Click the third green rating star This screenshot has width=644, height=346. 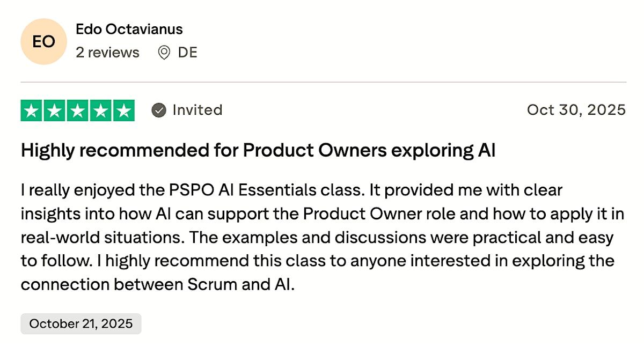[x=78, y=111]
